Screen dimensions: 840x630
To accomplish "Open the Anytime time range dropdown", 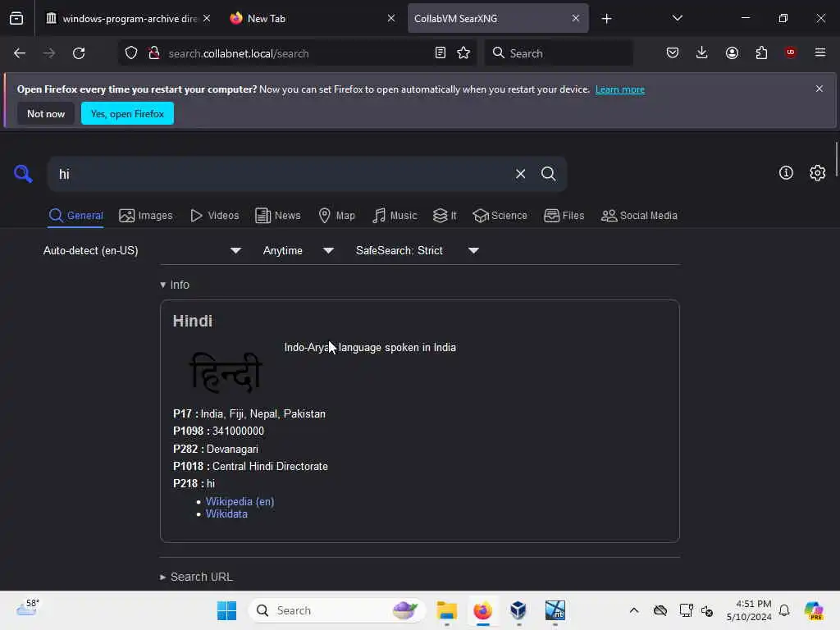I will click(x=299, y=250).
